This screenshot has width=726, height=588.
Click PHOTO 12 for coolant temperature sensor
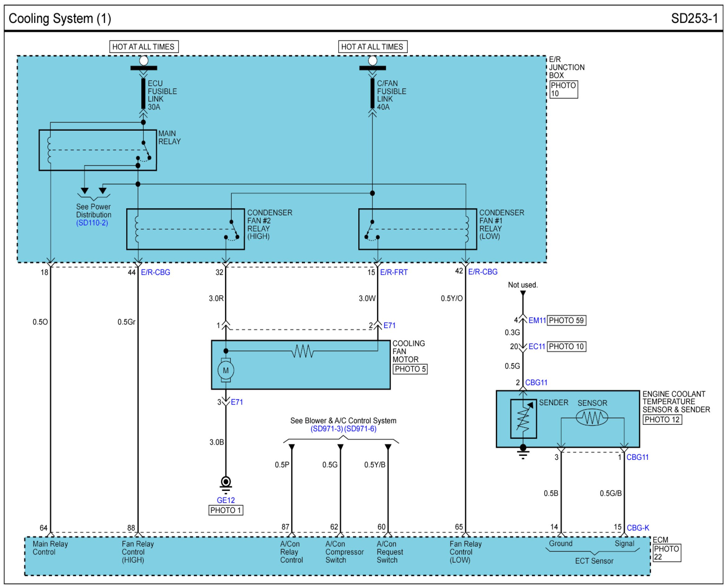coord(662,419)
